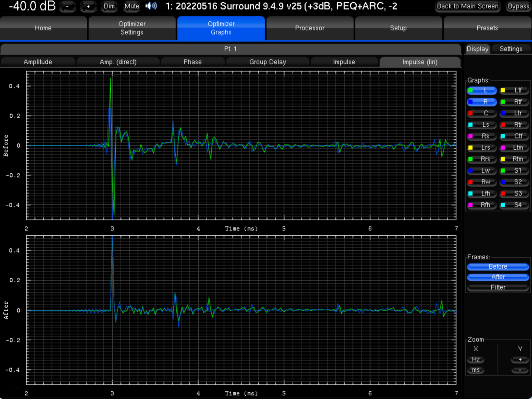Toggle the S4 subwoofer graph

click(514, 205)
